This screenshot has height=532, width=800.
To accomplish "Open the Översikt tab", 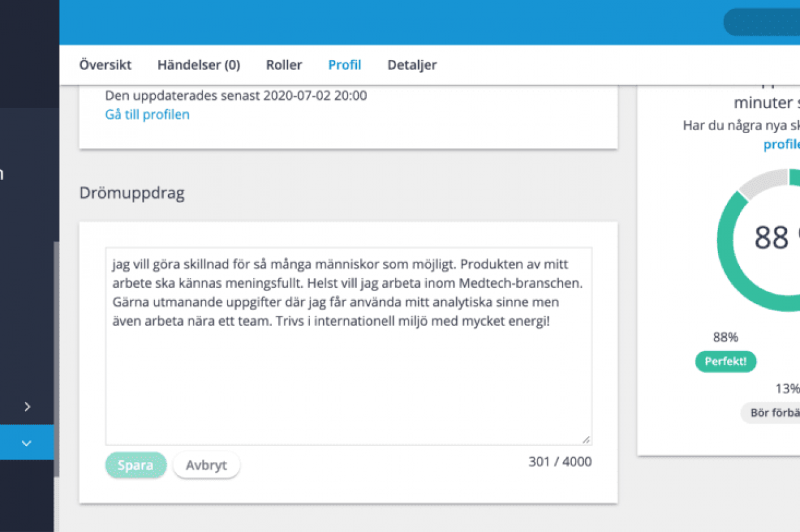I will point(105,65).
